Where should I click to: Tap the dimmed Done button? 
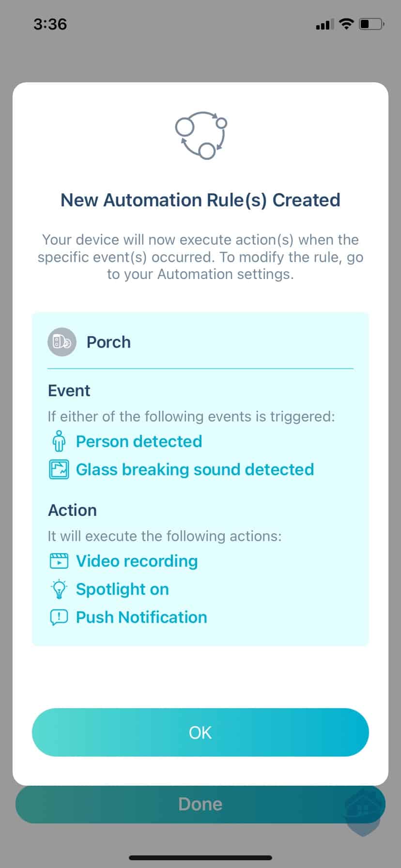pos(200,804)
